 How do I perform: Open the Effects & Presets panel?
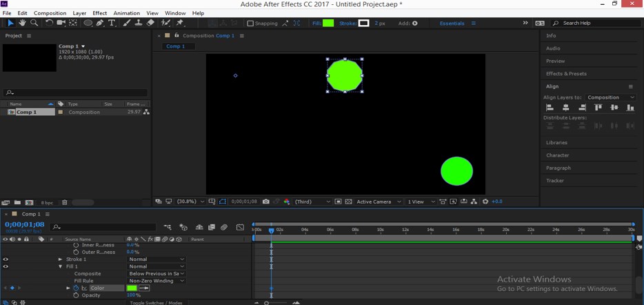pyautogui.click(x=566, y=74)
